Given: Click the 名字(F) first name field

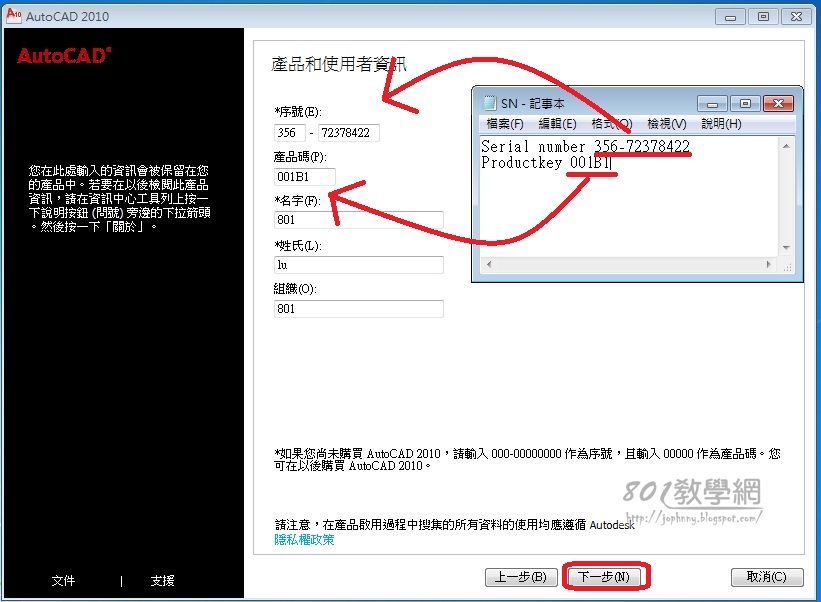Looking at the screenshot, I should point(359,220).
